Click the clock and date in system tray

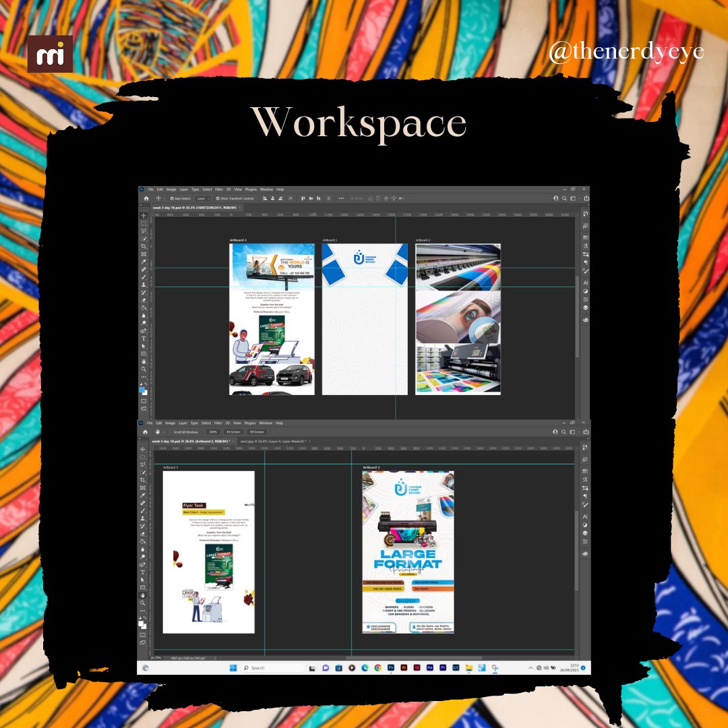click(x=569, y=667)
